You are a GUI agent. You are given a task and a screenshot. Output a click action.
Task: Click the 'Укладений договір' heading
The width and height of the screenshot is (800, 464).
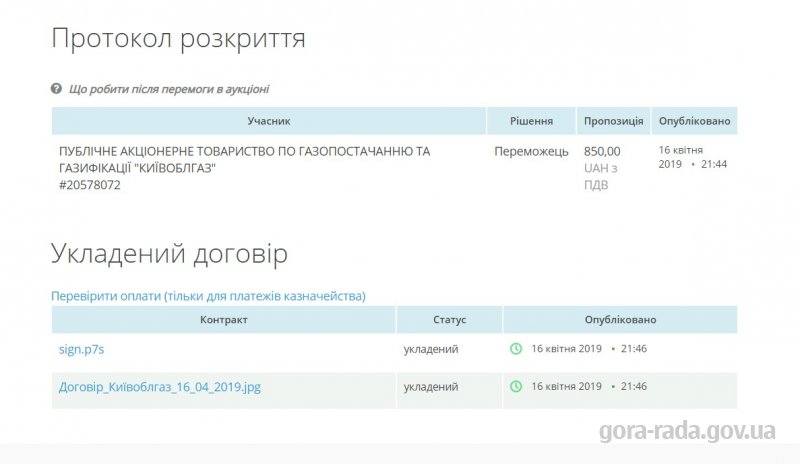tap(169, 254)
